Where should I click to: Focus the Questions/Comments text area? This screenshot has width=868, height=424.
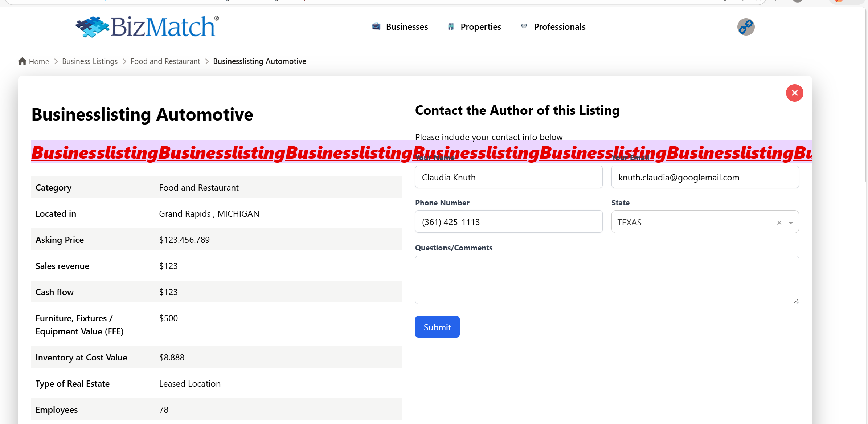point(606,280)
